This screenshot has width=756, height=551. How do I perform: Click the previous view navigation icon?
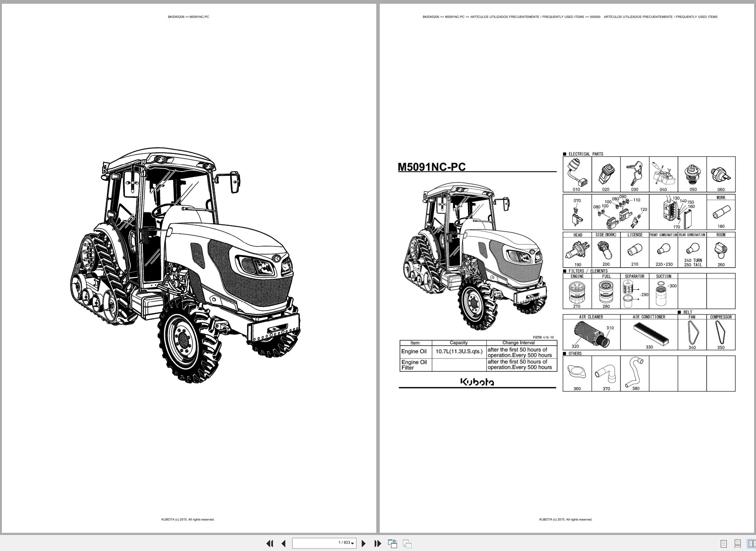pyautogui.click(x=393, y=544)
